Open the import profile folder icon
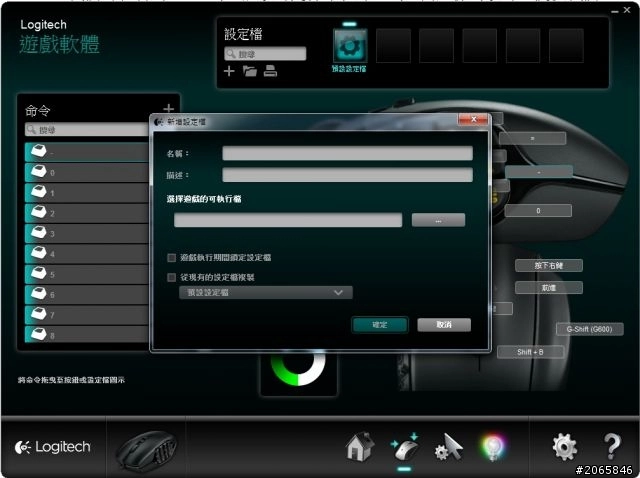This screenshot has width=640, height=478. point(250,71)
